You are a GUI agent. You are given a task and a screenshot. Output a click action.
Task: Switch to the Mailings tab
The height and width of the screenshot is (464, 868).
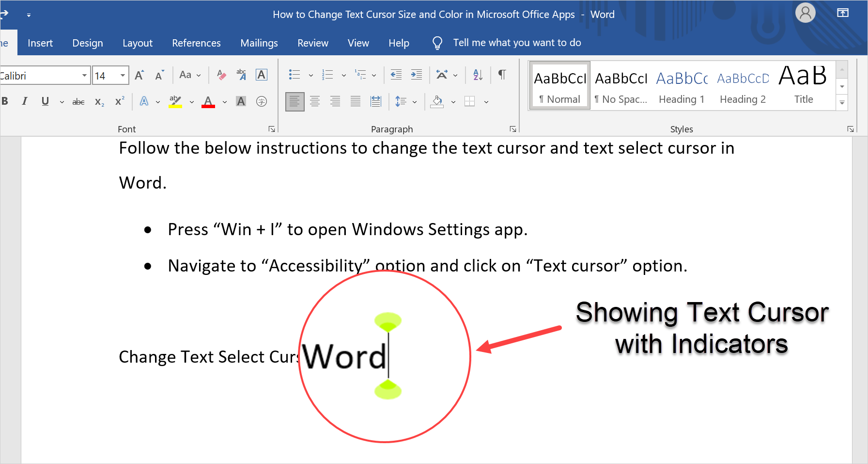click(259, 43)
